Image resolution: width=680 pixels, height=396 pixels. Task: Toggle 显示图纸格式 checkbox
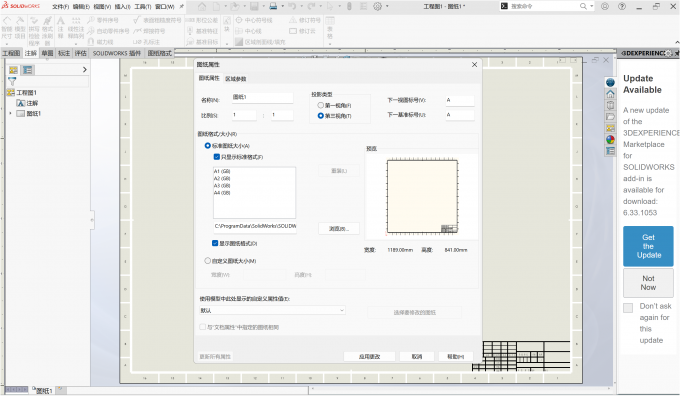(215, 243)
